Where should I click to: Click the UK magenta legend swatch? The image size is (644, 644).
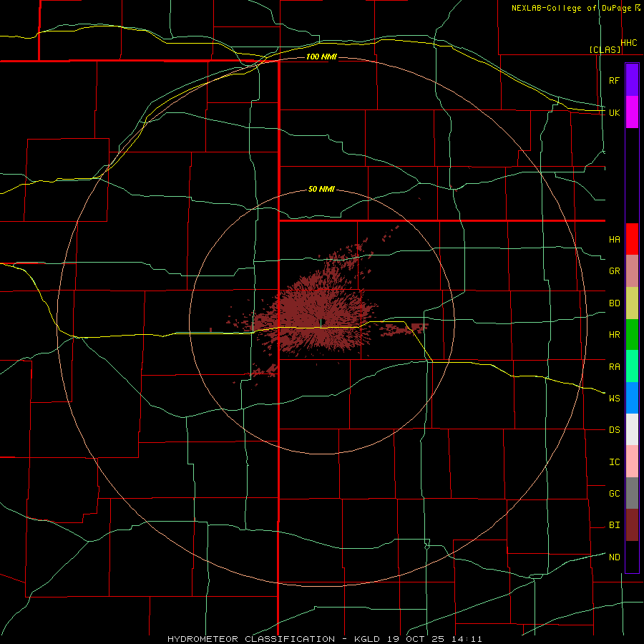(632, 112)
